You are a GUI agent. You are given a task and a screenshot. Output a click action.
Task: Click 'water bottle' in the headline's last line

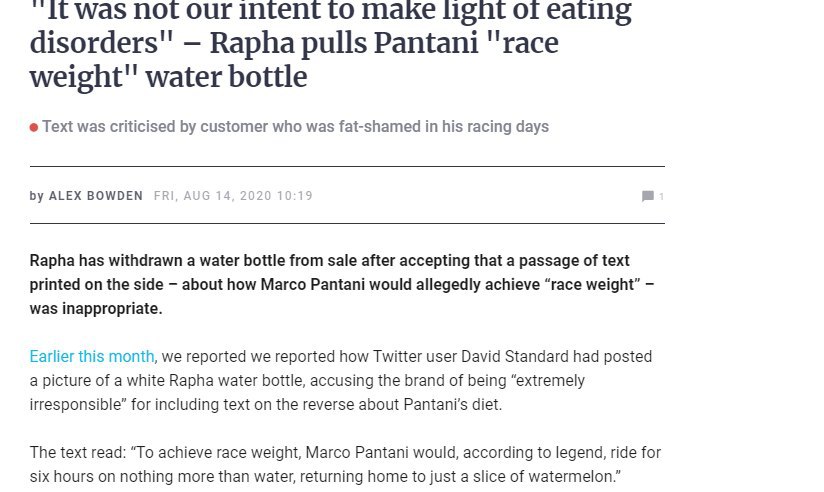click(226, 77)
